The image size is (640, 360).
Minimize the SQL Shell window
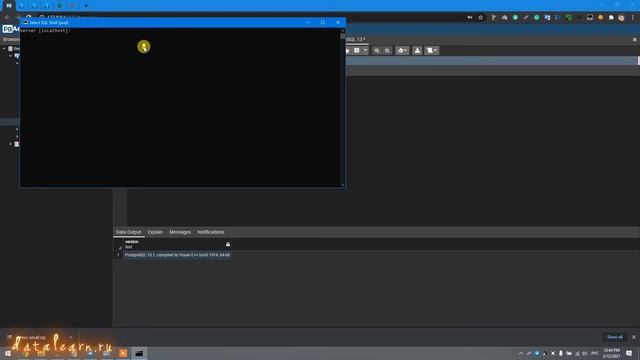click(x=308, y=22)
